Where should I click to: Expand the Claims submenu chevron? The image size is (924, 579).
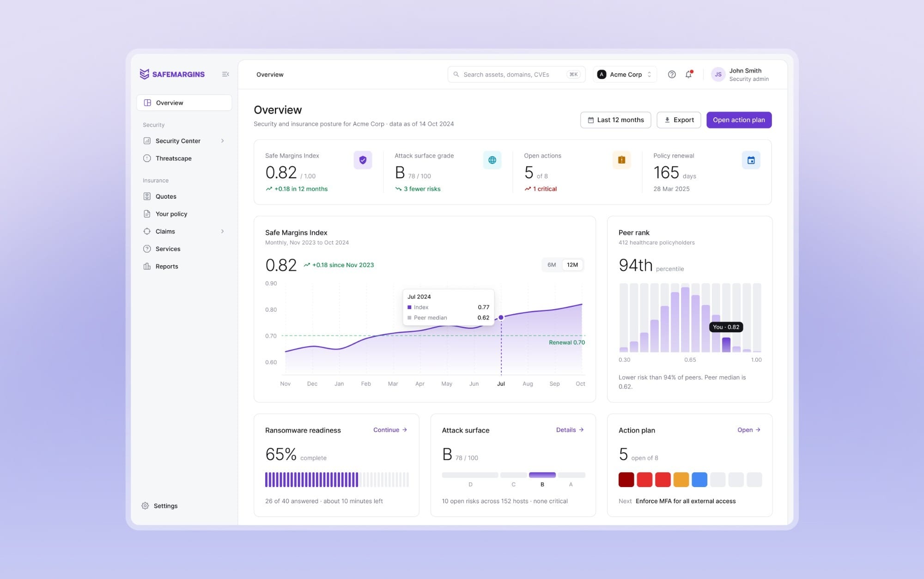pos(223,231)
